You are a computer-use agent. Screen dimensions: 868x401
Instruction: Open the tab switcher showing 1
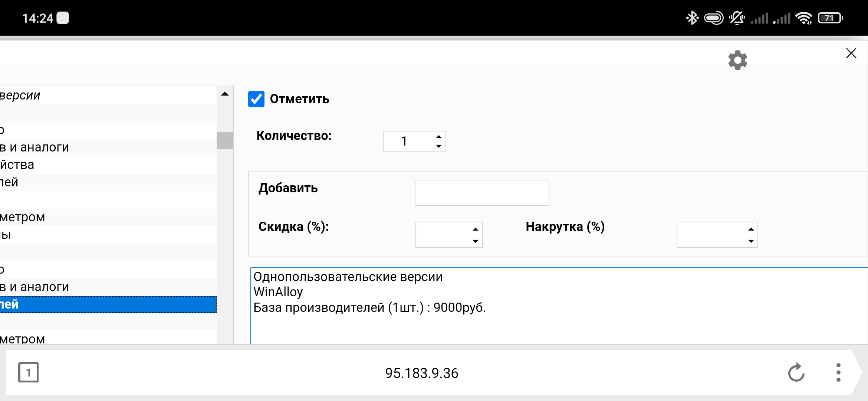click(x=28, y=372)
